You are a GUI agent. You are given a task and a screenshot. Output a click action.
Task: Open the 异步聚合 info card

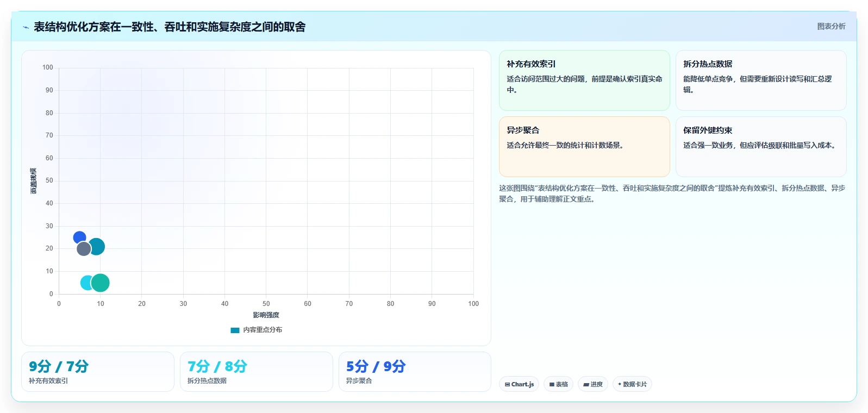584,147
